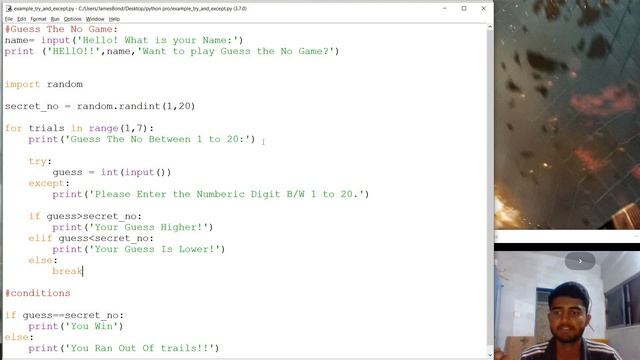Open the File menu

9,19
